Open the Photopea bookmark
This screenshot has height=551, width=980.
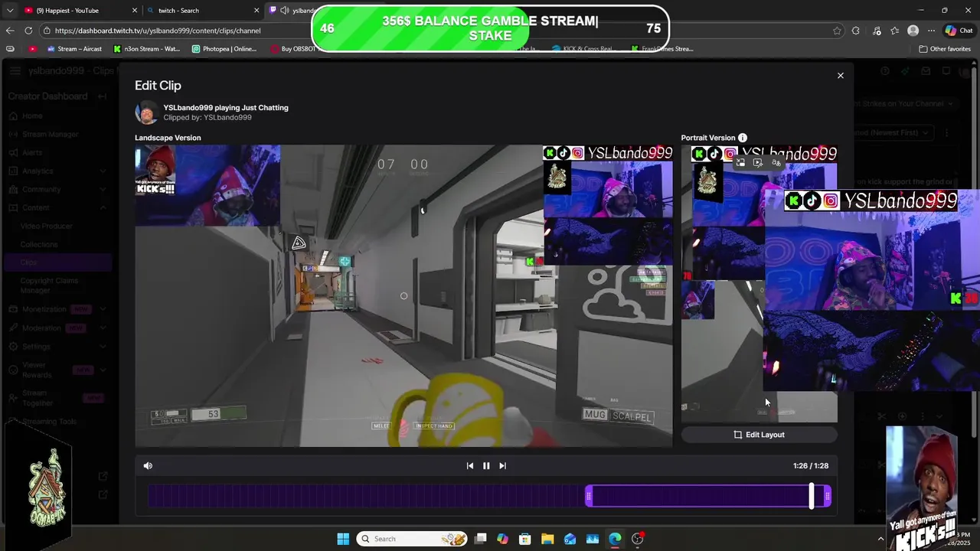click(224, 49)
